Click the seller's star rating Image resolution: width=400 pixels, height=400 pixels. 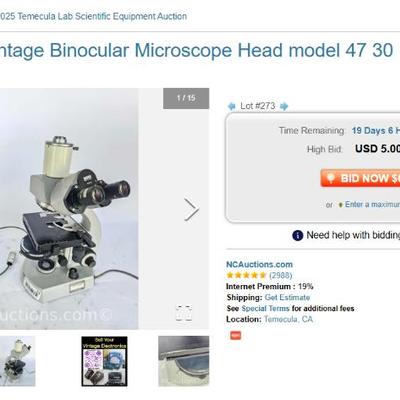click(x=246, y=275)
